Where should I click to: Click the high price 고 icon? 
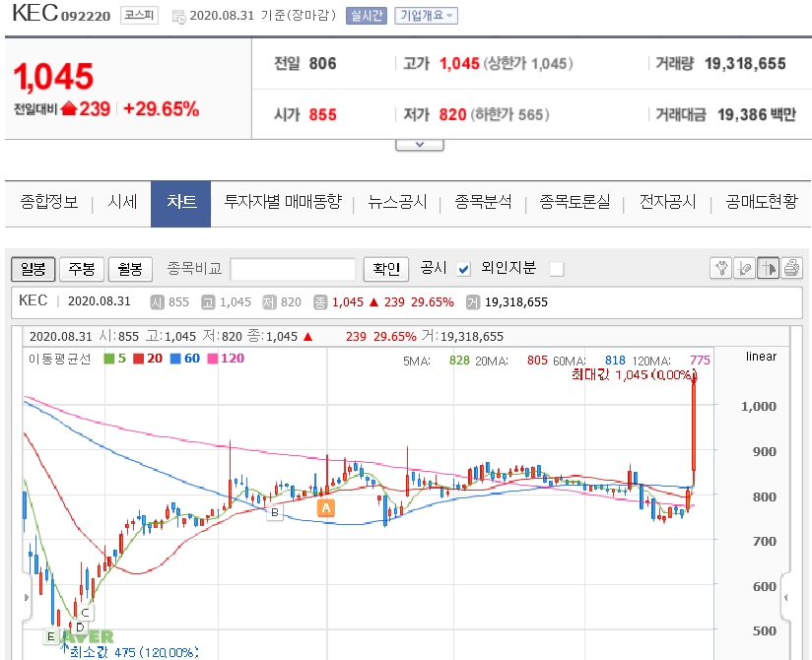[x=208, y=302]
